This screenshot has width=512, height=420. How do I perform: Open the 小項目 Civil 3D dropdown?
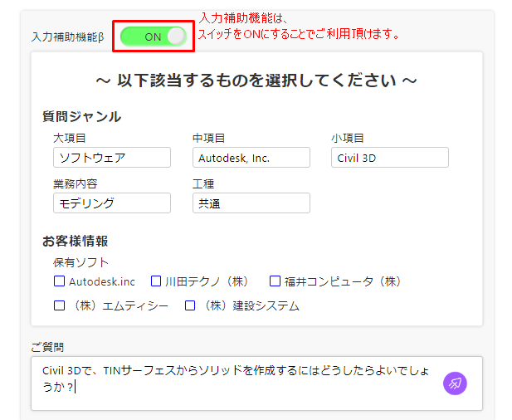[390, 158]
